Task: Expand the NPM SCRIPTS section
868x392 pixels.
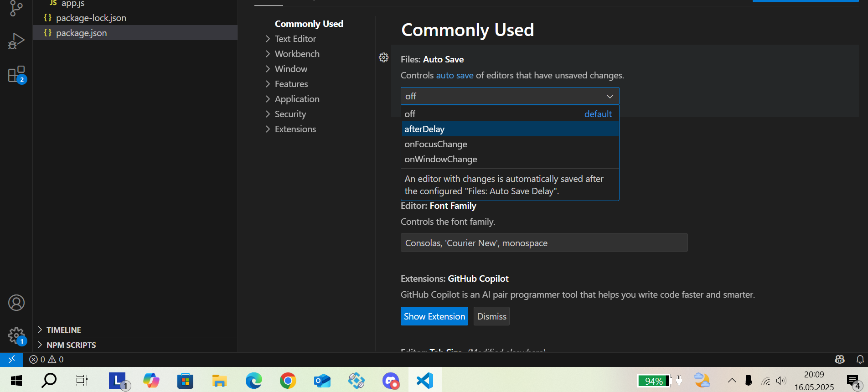Action: (135, 345)
